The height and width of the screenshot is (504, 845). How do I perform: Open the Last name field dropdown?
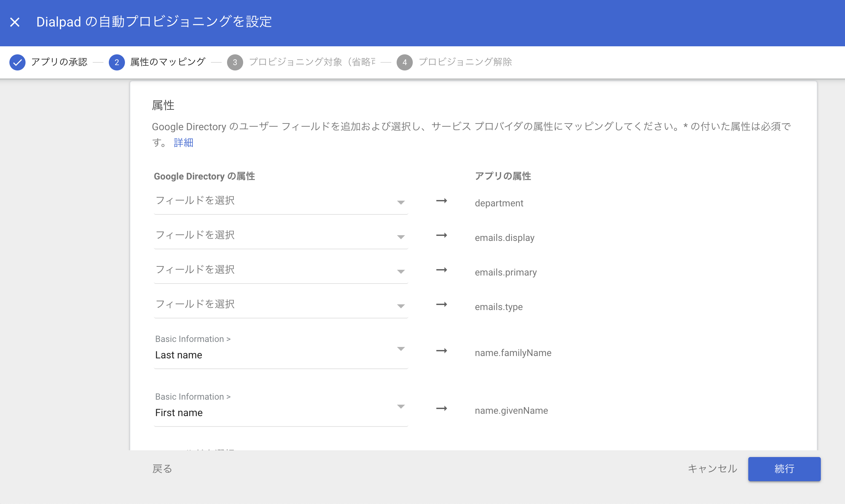[x=281, y=350]
